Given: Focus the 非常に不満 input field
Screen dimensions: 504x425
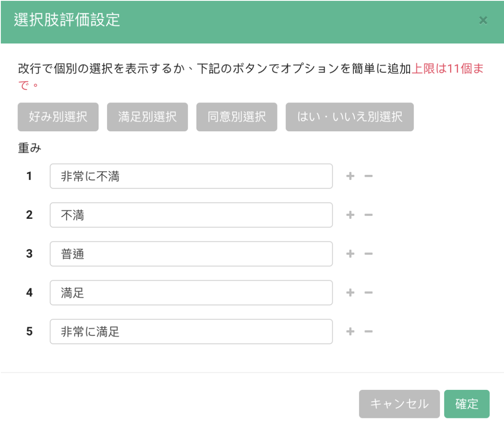Looking at the screenshot, I should 191,176.
